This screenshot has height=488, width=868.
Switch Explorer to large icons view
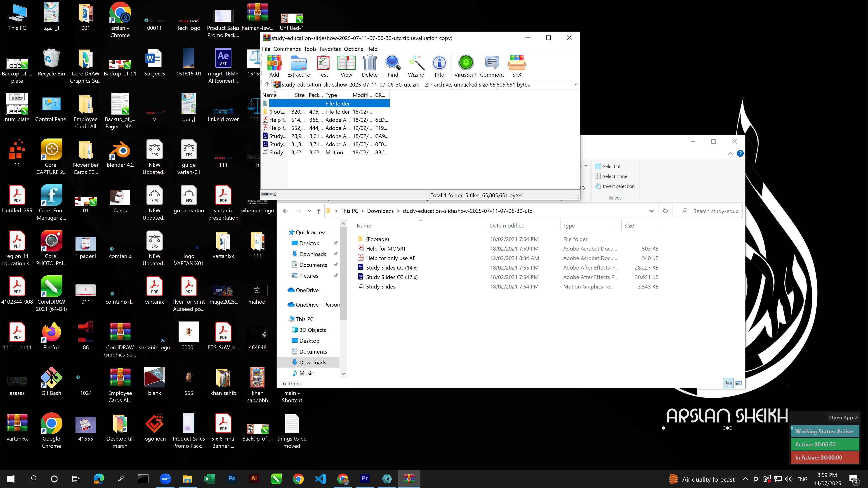pyautogui.click(x=738, y=383)
